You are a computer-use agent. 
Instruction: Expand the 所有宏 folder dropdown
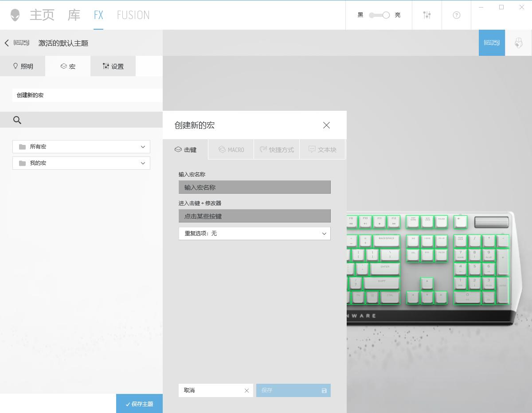81,147
